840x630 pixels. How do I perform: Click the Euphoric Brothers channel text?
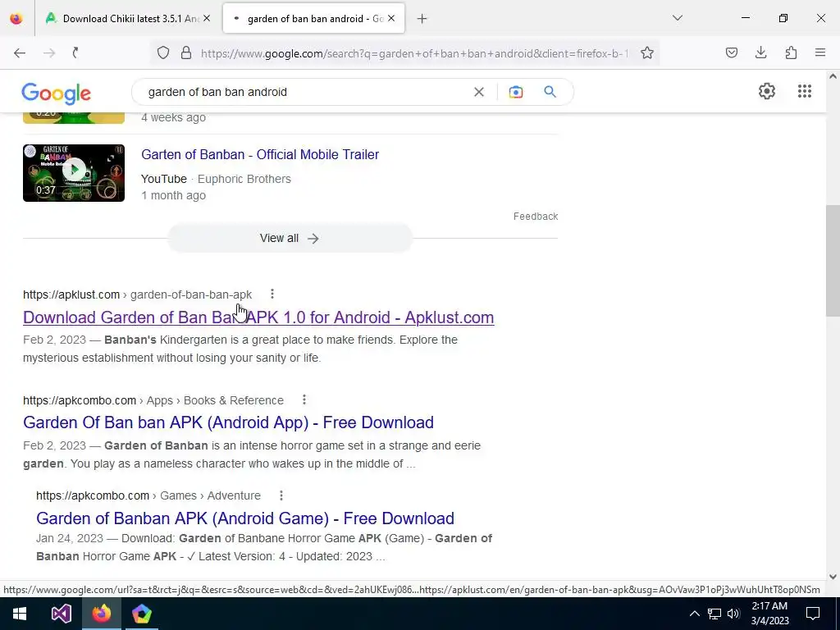(x=244, y=179)
